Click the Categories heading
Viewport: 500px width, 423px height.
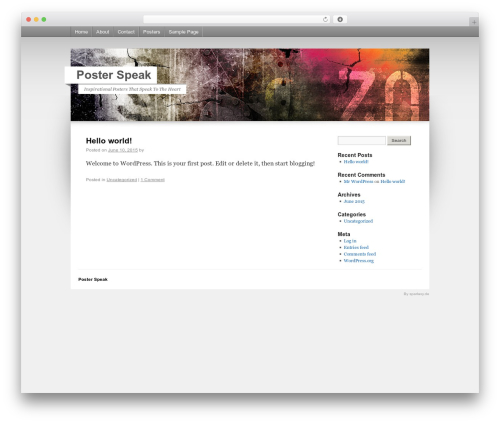click(352, 214)
